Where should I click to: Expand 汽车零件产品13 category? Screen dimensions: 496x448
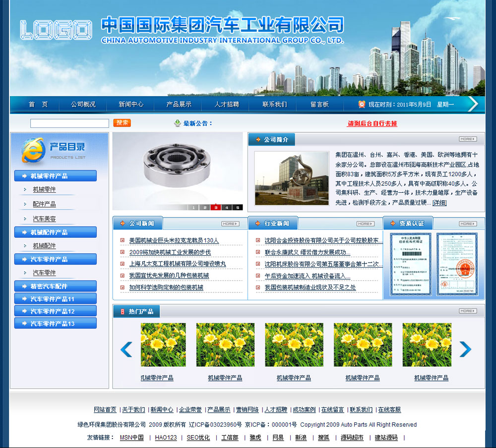56,324
